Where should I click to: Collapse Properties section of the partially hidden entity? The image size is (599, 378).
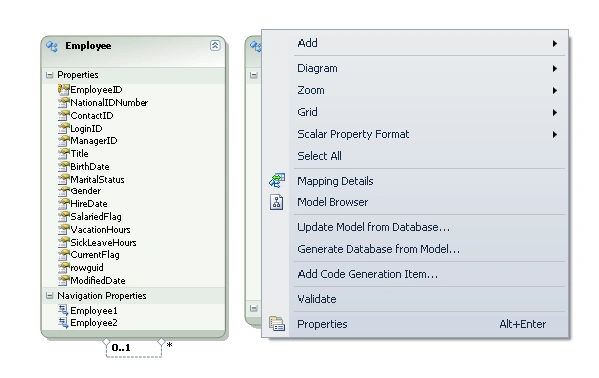point(254,75)
